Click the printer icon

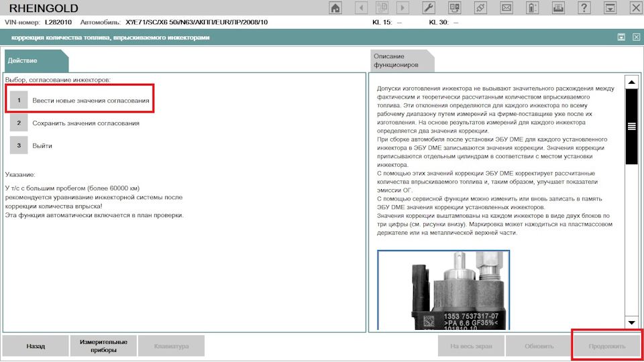pyautogui.click(x=558, y=8)
